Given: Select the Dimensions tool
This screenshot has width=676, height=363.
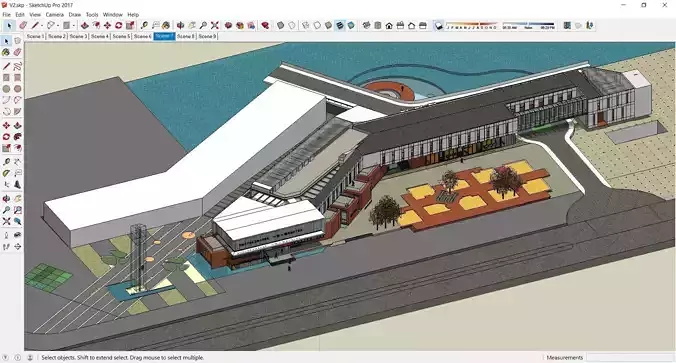Looking at the screenshot, I should [17, 162].
